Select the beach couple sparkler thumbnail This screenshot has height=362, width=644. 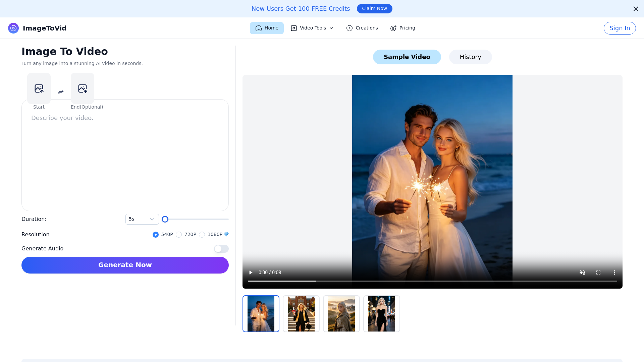[x=261, y=314]
